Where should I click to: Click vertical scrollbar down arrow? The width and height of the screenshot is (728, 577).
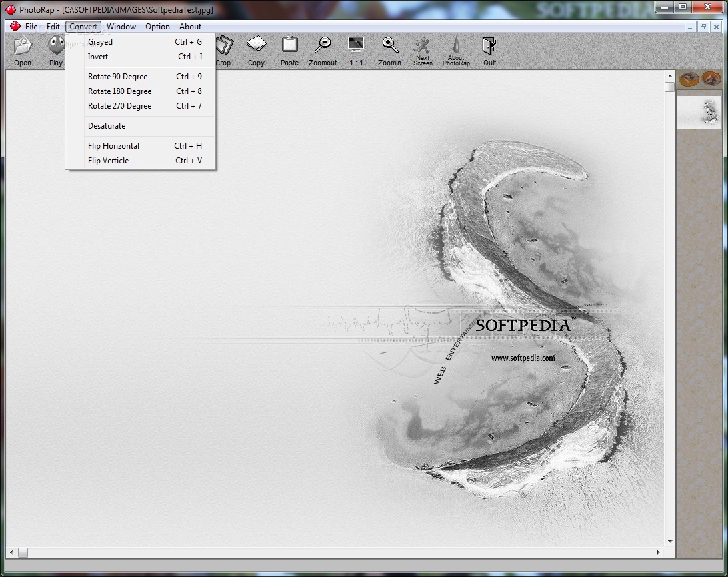[669, 541]
